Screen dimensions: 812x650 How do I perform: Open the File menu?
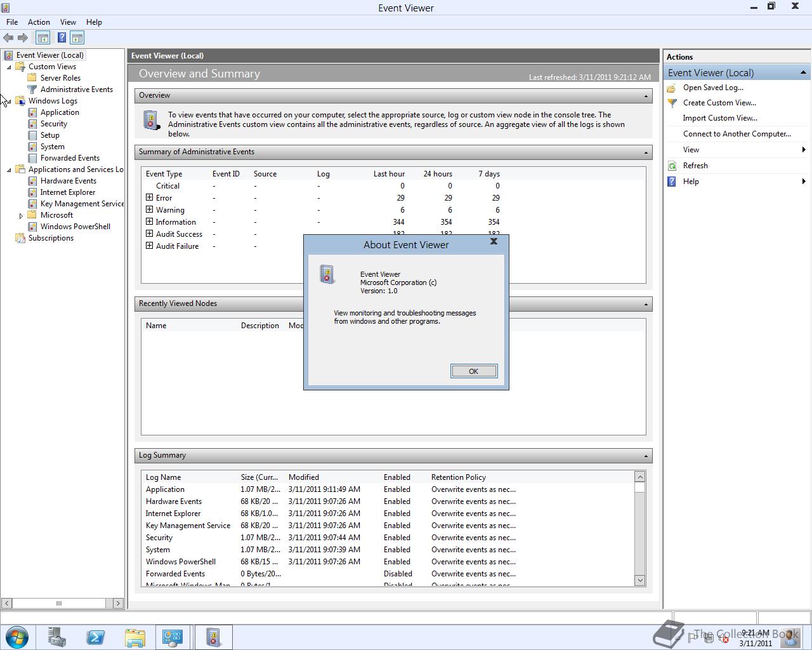pyautogui.click(x=12, y=22)
